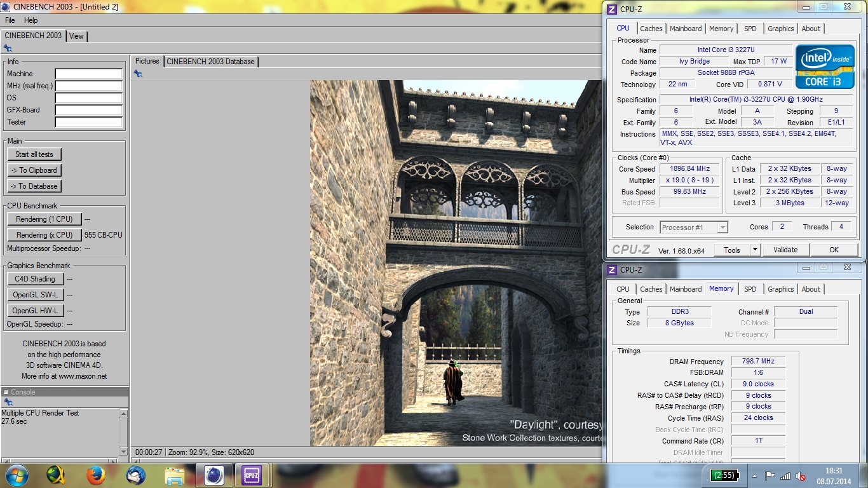Select the CINEBENCH 2003 tab
The width and height of the screenshot is (868, 488).
pos(33,36)
